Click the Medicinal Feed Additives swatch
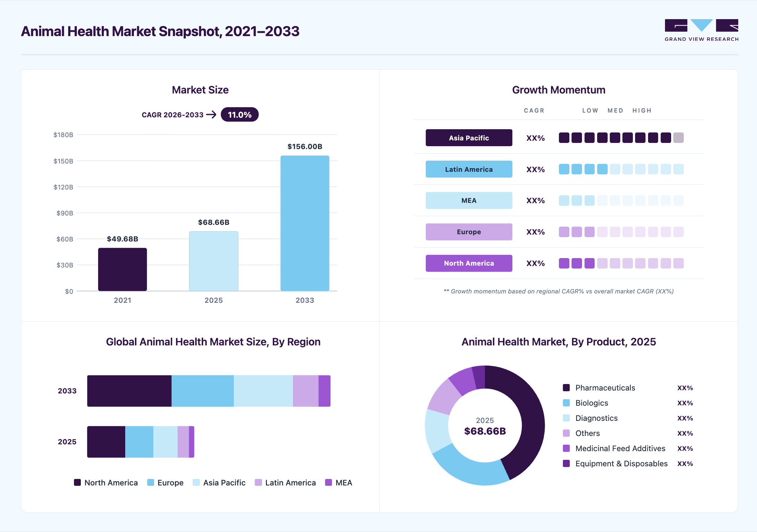The width and height of the screenshot is (757, 532). [x=566, y=448]
